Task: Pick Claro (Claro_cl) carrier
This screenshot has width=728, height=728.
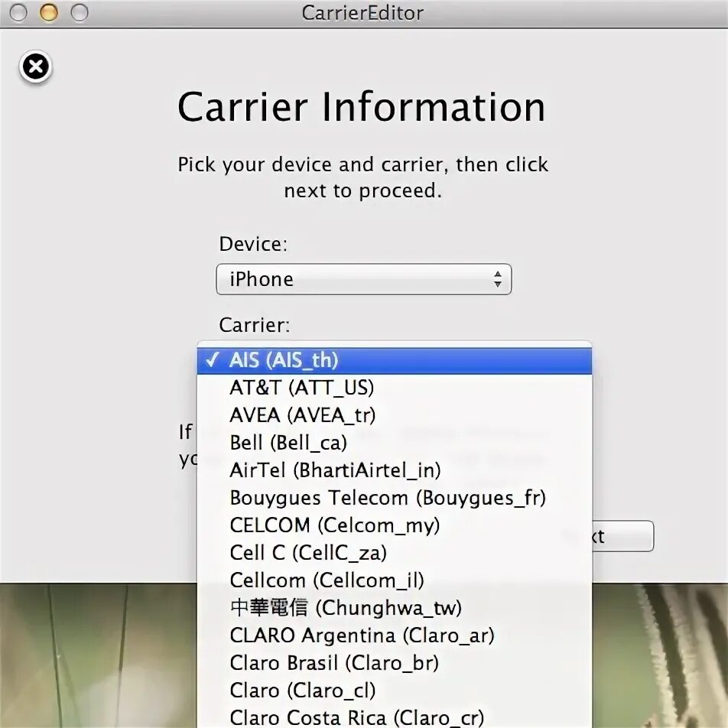Action: pyautogui.click(x=394, y=691)
